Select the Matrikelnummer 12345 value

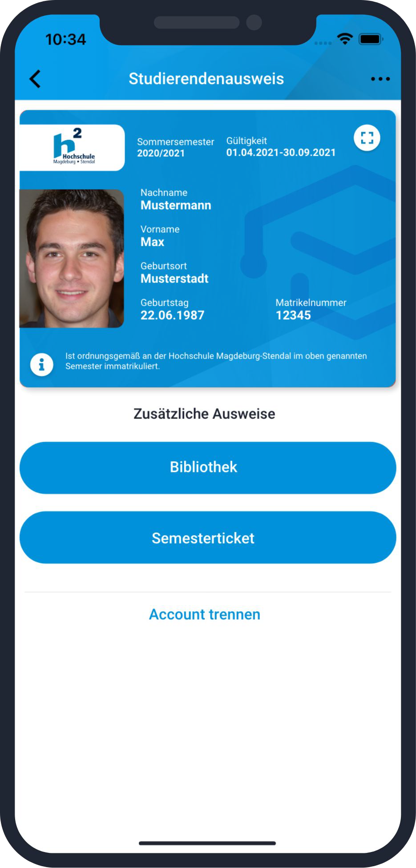[293, 315]
